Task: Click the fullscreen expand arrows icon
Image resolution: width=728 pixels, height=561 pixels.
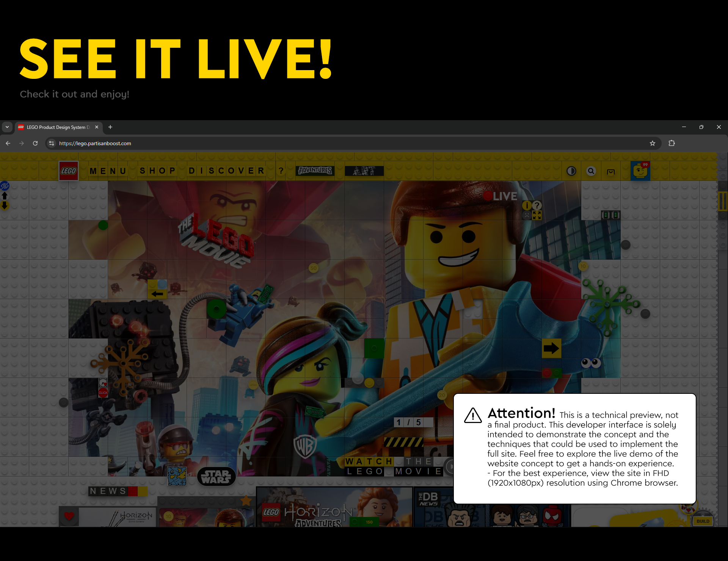Action: [537, 215]
